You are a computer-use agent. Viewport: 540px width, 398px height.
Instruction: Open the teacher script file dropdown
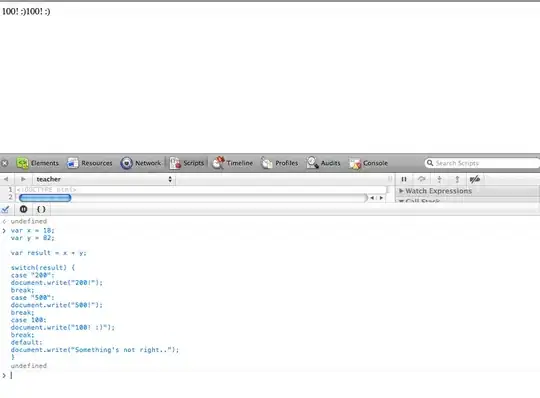pos(104,179)
